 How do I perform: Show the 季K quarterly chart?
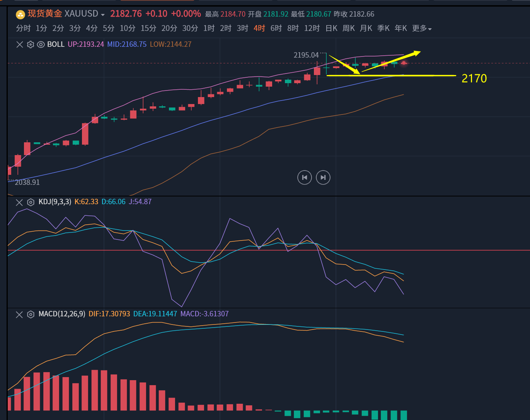pos(383,28)
